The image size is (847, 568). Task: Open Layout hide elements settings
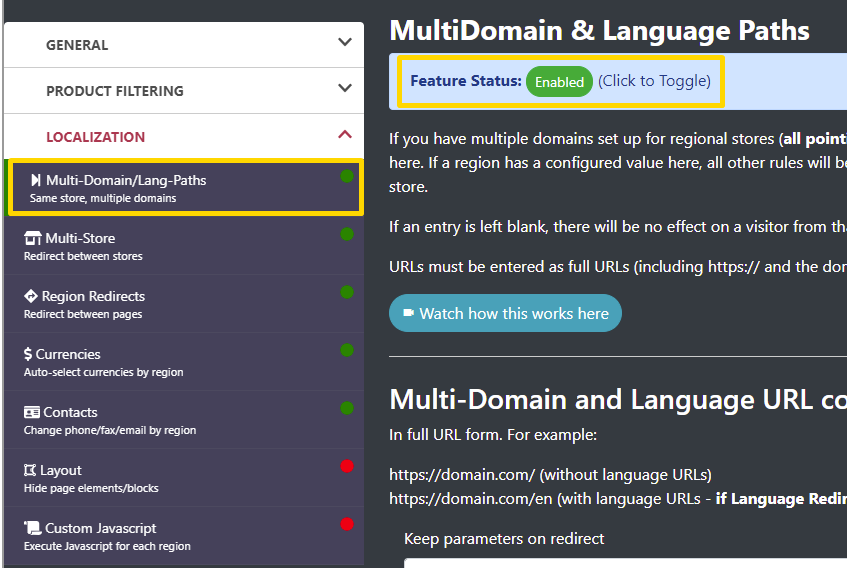pos(184,478)
